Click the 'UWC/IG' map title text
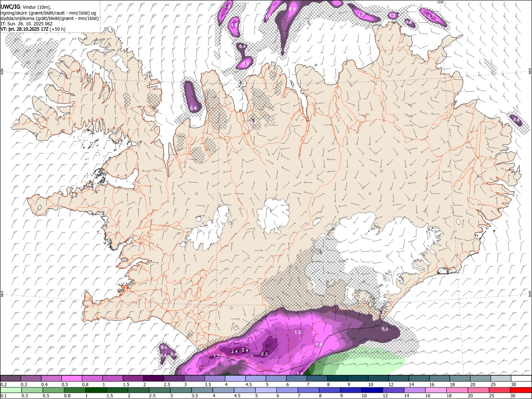Screen dimensions: 532x399 10,7
